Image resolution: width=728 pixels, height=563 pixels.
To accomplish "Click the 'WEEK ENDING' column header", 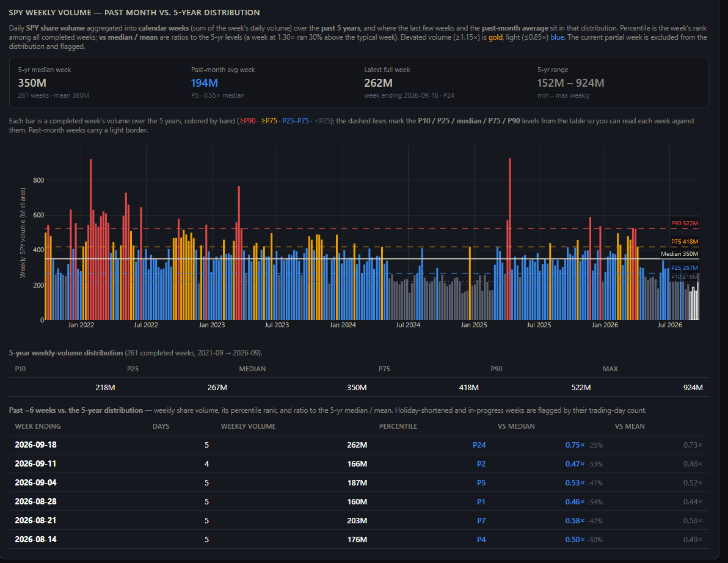I will pyautogui.click(x=38, y=426).
